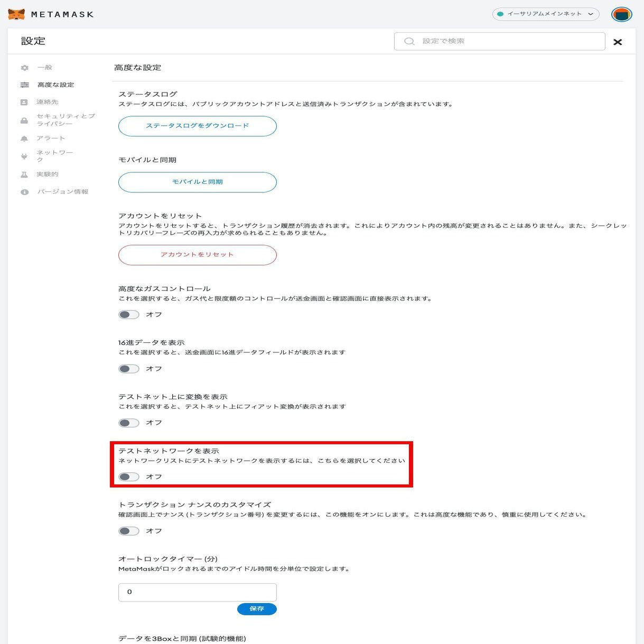Image resolution: width=644 pixels, height=644 pixels.
Task: Click the account avatar in the top right
Action: coord(621,14)
